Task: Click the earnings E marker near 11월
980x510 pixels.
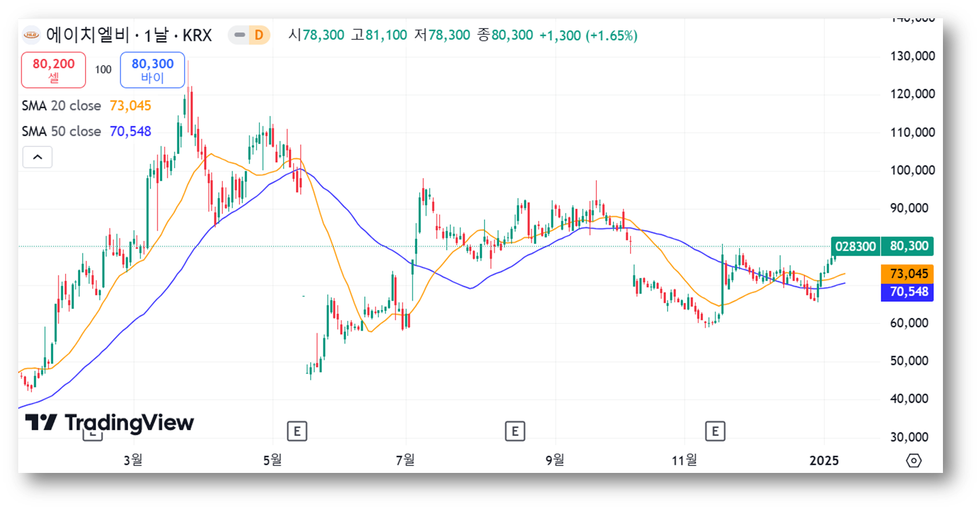Action: [715, 431]
